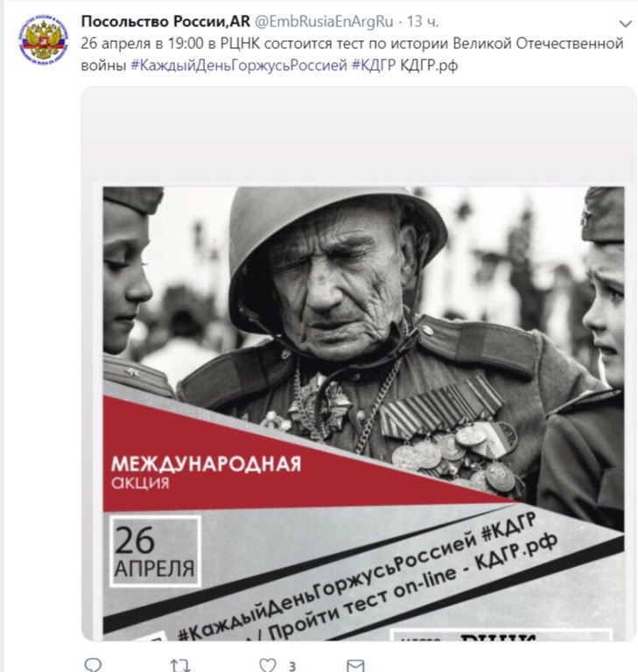
Task: Click the like count number 3
Action: [x=292, y=666]
